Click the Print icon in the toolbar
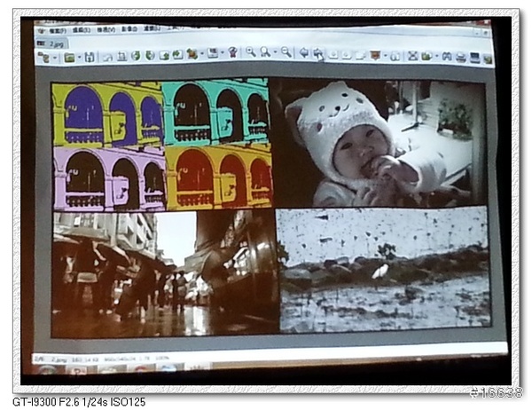 (460, 58)
